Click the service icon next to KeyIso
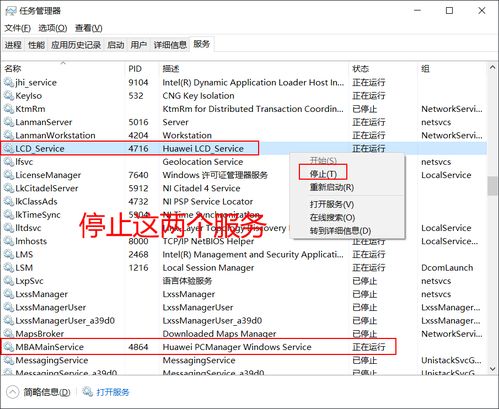 [x=9, y=96]
